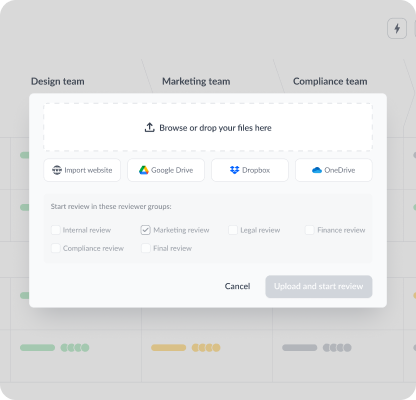Click the Browse or drop files area
This screenshot has height=400, width=416.
(208, 127)
